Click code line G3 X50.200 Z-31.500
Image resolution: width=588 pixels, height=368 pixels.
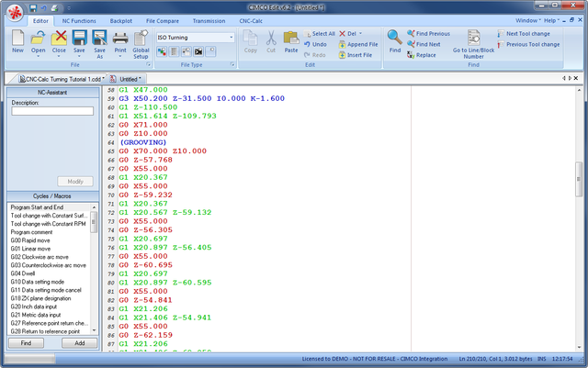(202, 98)
